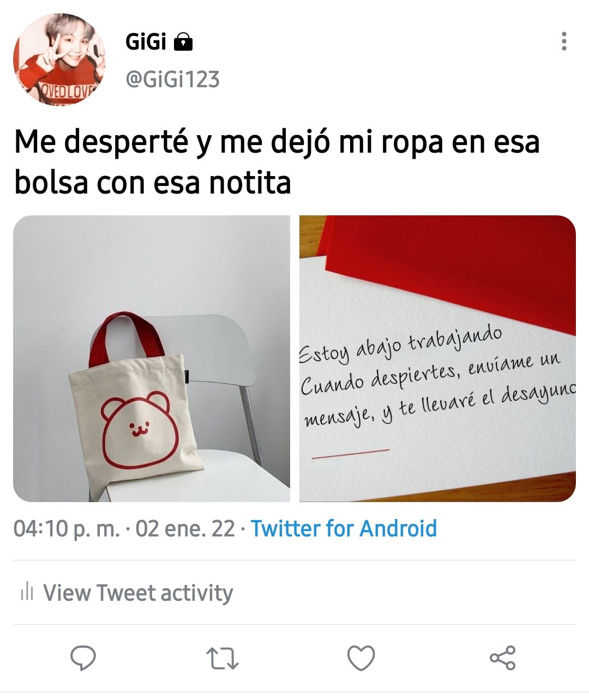Tap the handwritten line "Estoy abajo trabajando"

coord(401,344)
